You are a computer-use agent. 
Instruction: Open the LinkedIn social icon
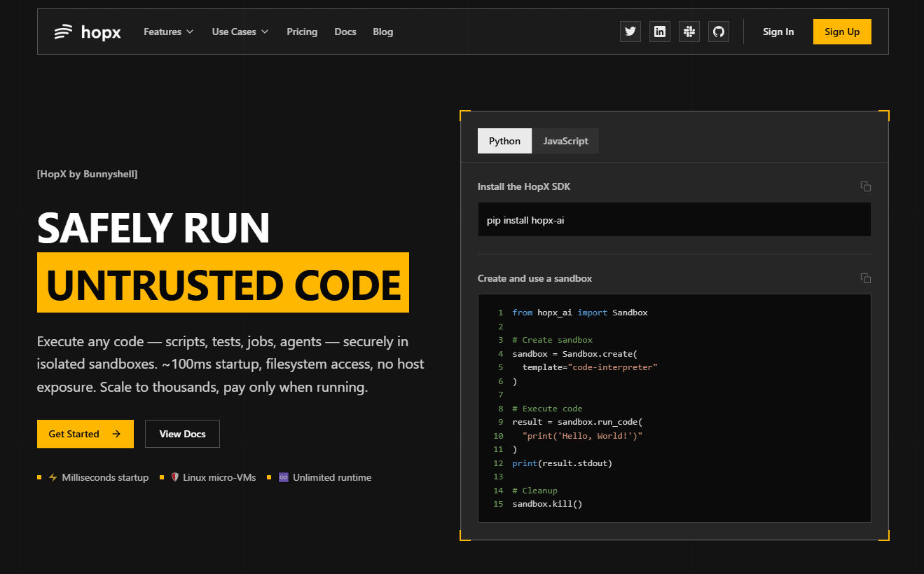click(659, 32)
